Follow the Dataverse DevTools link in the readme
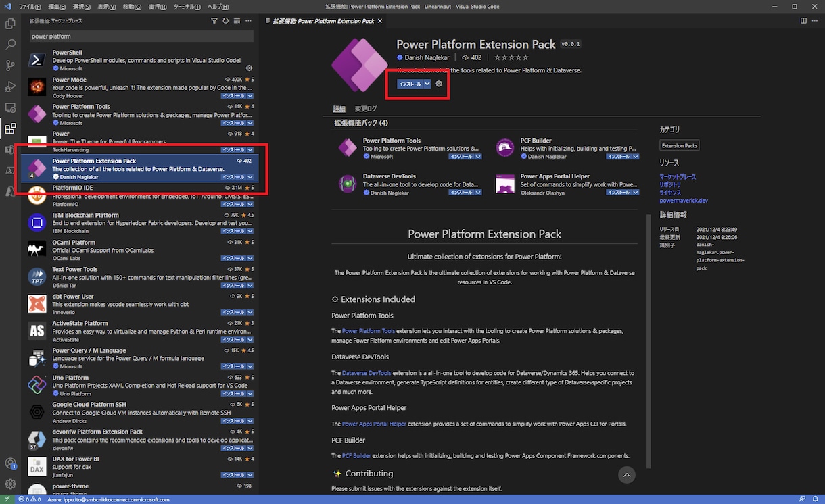This screenshot has height=504, width=825. 367,373
